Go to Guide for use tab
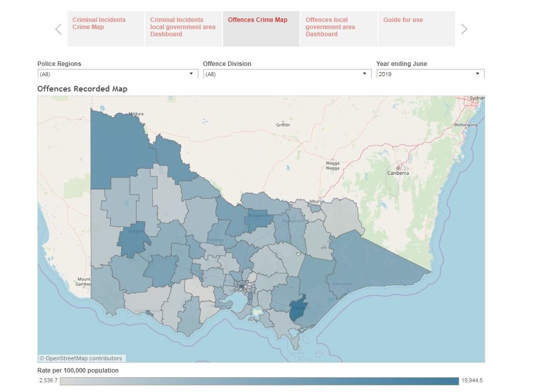 coord(416,29)
